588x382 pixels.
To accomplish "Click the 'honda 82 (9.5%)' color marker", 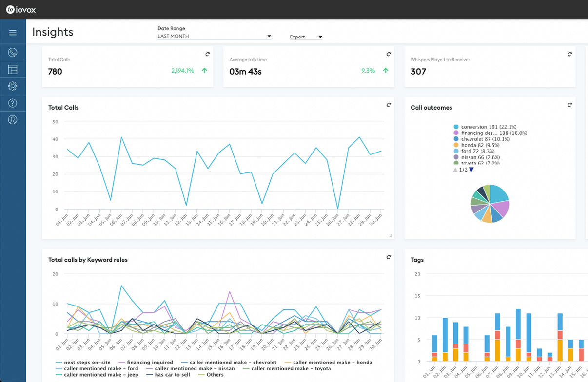I will 456,145.
